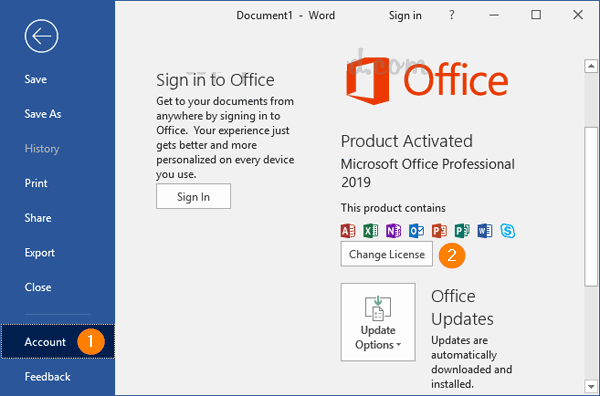Open the Update Options dropdown
Image resolution: width=600 pixels, height=396 pixels.
(378, 322)
